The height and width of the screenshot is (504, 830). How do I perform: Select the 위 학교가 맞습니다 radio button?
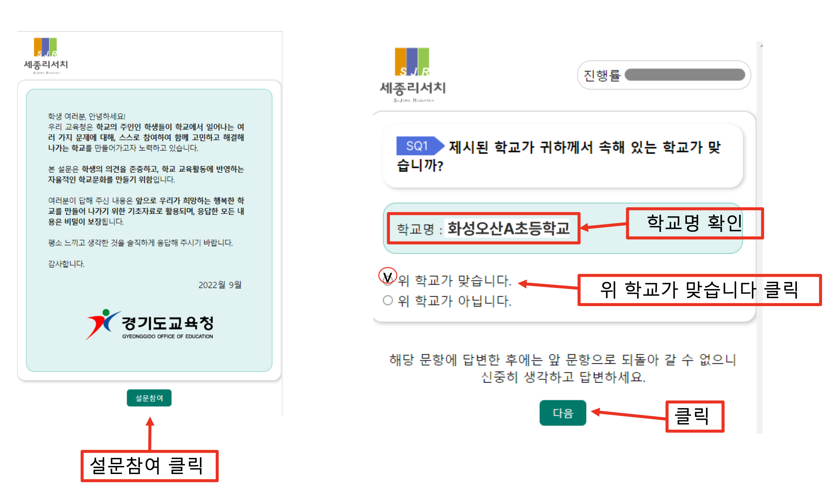pyautogui.click(x=387, y=281)
